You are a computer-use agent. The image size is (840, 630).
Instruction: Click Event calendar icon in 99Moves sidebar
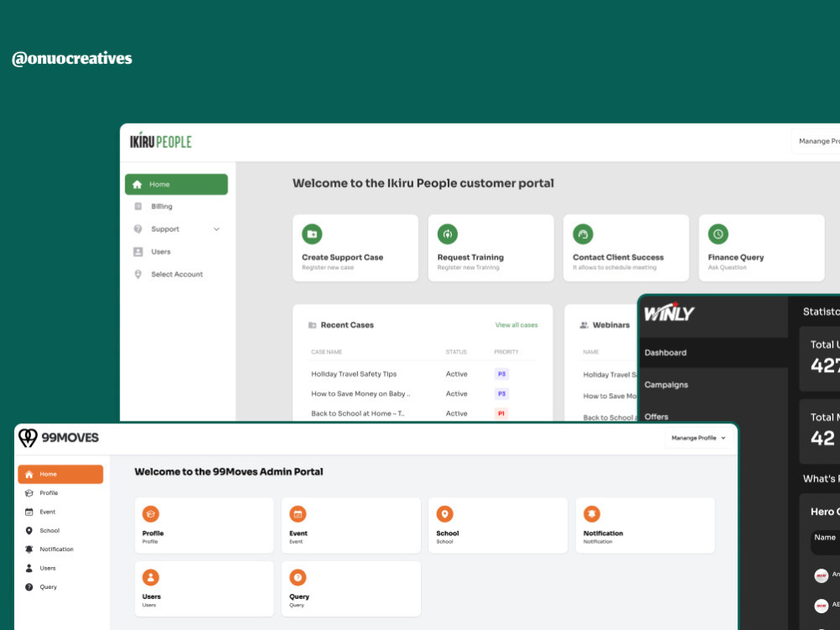[29, 512]
